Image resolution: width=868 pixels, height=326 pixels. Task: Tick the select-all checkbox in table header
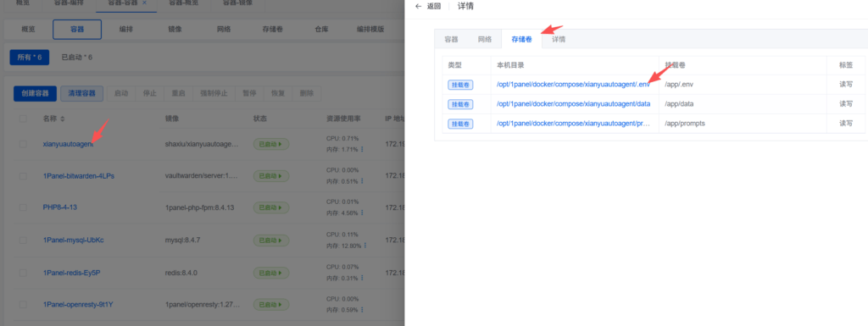click(23, 119)
